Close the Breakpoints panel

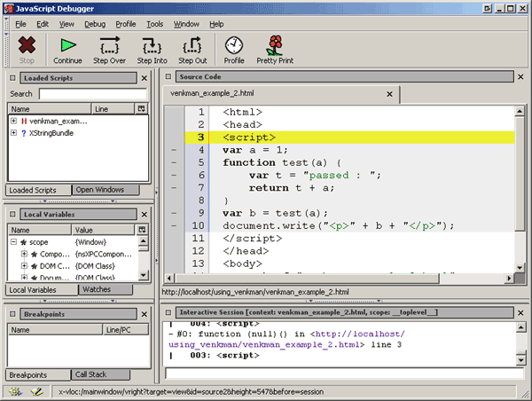pos(145,314)
